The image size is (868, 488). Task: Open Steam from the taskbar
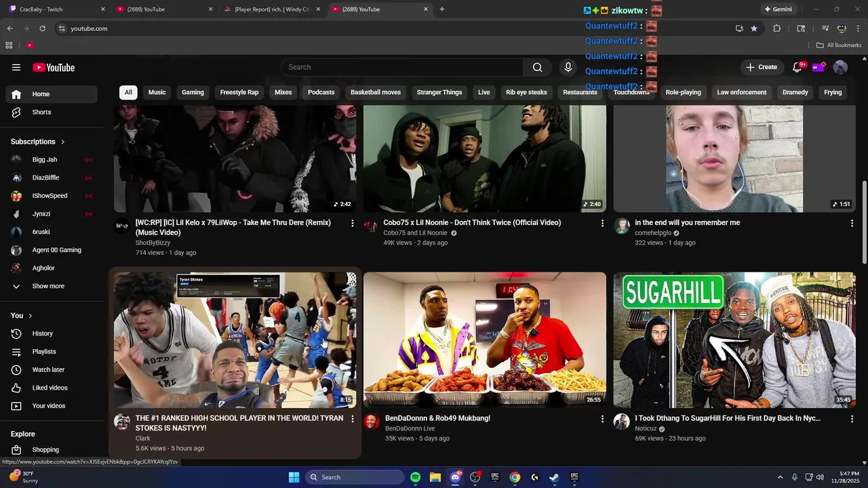(x=554, y=477)
